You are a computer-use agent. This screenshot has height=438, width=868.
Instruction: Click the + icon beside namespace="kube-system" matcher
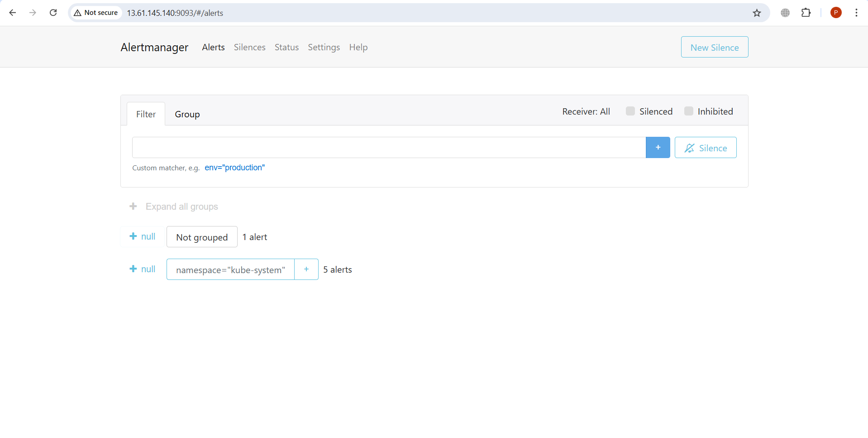coord(306,269)
